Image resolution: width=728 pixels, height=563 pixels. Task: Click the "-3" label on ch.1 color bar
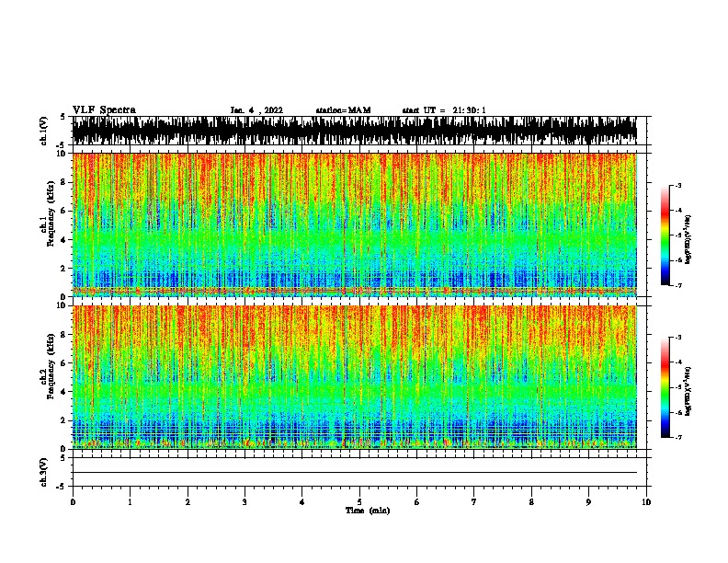click(x=678, y=185)
